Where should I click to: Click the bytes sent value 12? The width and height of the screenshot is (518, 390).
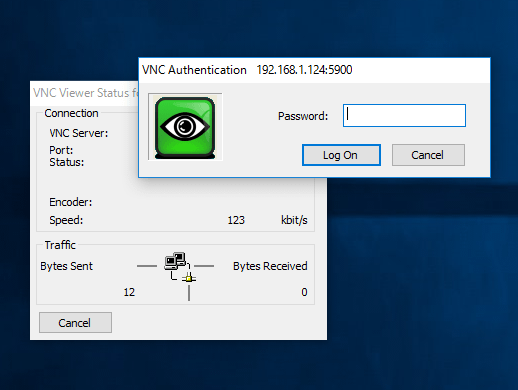click(x=129, y=292)
